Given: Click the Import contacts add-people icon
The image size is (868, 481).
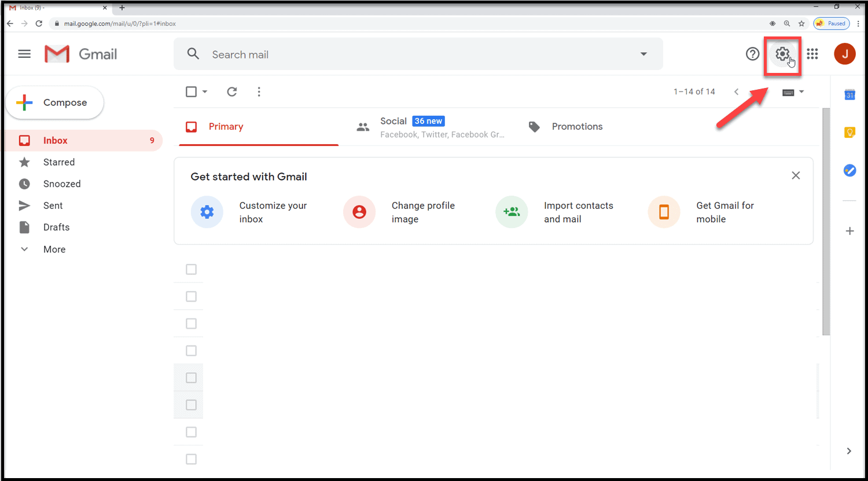Looking at the screenshot, I should pyautogui.click(x=512, y=212).
